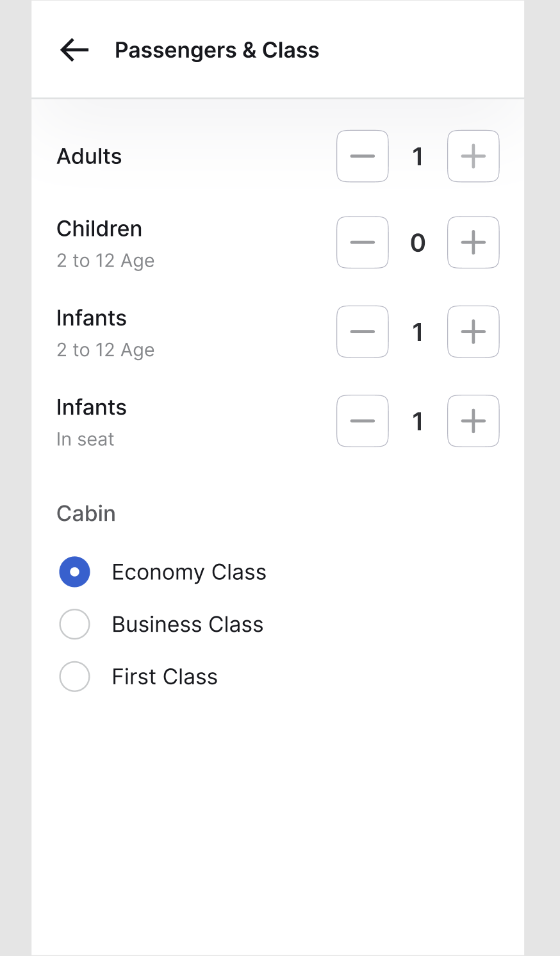Click the Economy Class label text

pyautogui.click(x=189, y=572)
